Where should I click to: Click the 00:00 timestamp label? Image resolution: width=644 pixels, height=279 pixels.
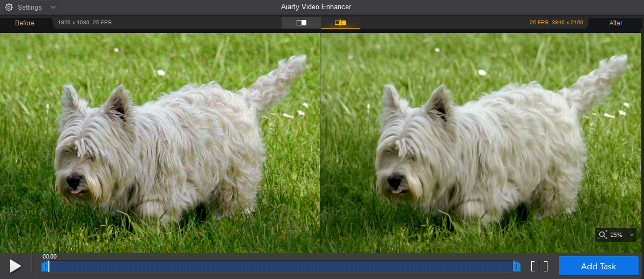[x=50, y=256]
